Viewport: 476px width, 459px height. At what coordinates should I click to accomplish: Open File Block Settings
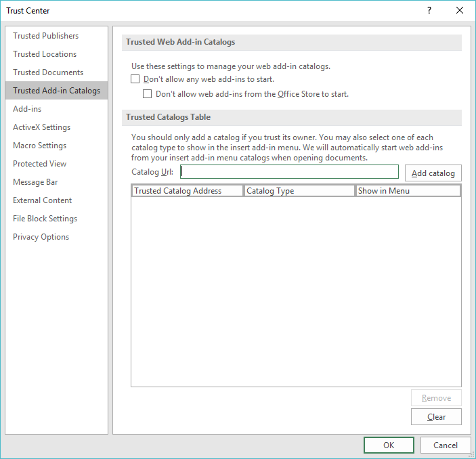(45, 219)
